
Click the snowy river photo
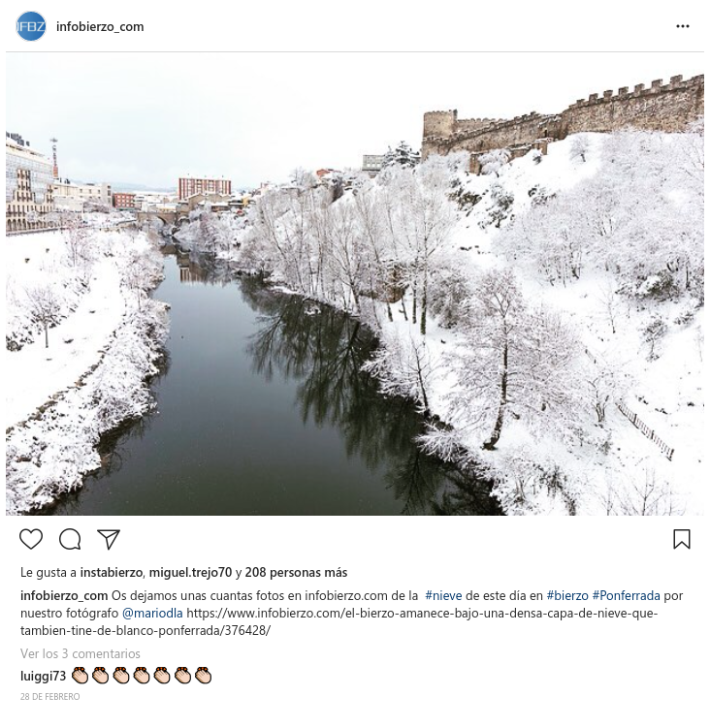coord(355,284)
